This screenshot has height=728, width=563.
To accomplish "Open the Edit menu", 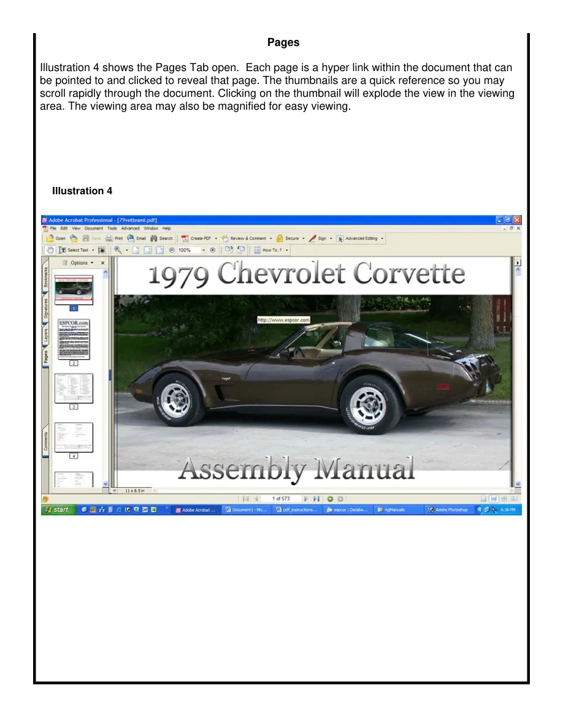I will coord(64,229).
